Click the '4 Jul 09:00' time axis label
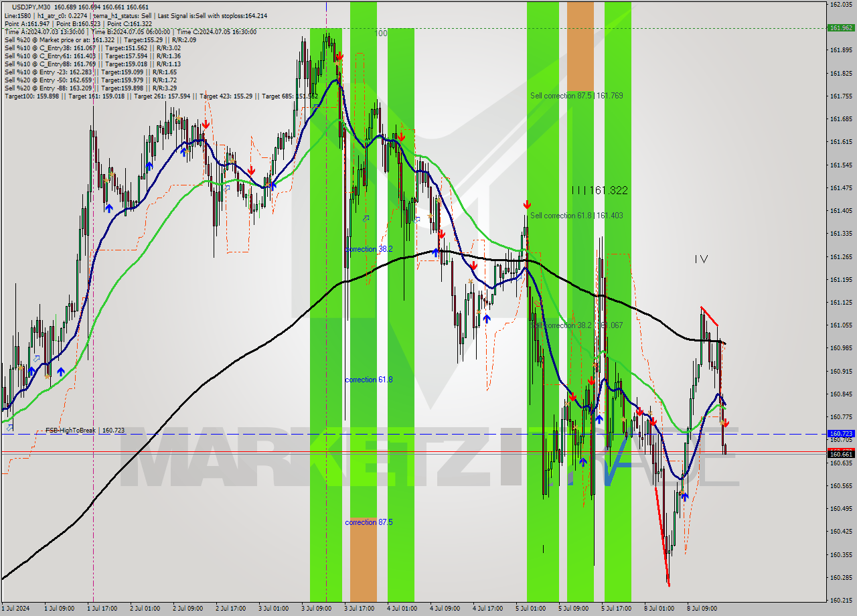 click(x=445, y=609)
